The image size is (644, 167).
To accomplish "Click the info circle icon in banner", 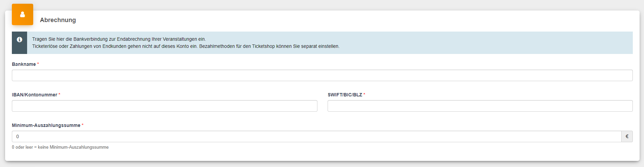I will [19, 39].
